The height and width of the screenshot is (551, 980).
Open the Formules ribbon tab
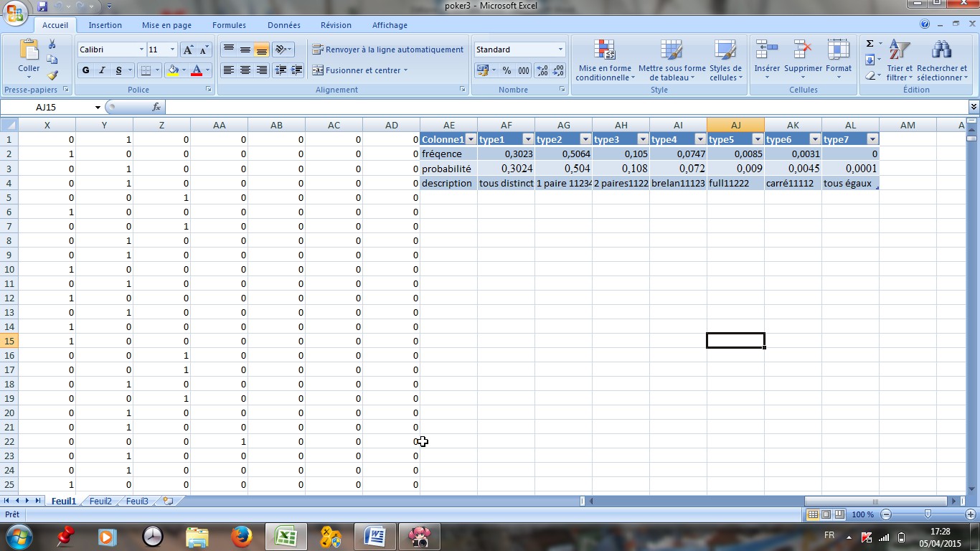[x=229, y=25]
